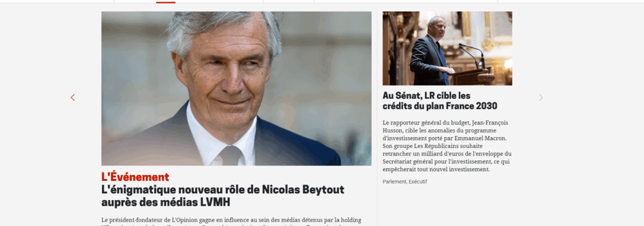The image size is (644, 226).
Task: Advance carousel with grey right chevron
Action: pos(541,97)
